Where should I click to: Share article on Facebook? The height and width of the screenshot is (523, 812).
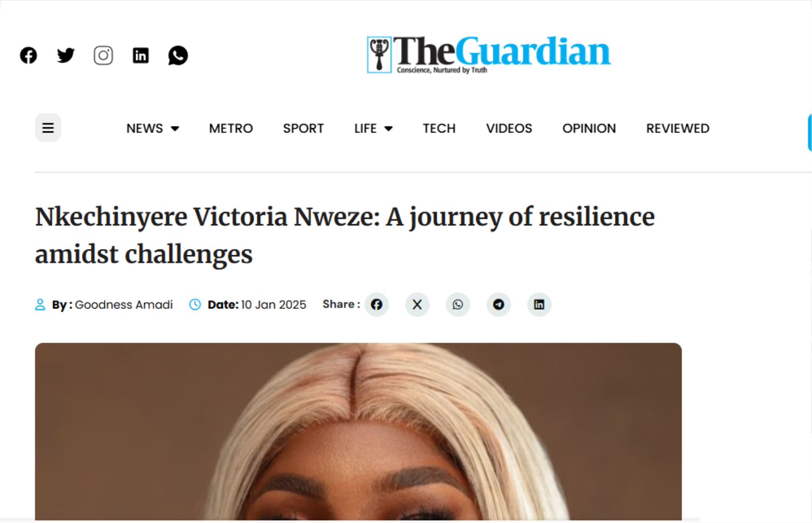pos(376,304)
